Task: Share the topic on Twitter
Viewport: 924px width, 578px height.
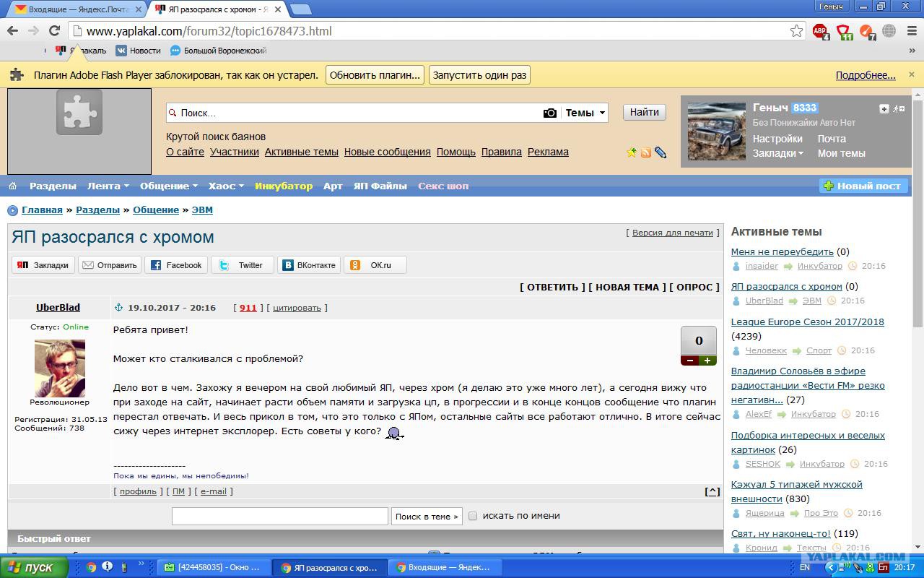Action: tap(243, 265)
